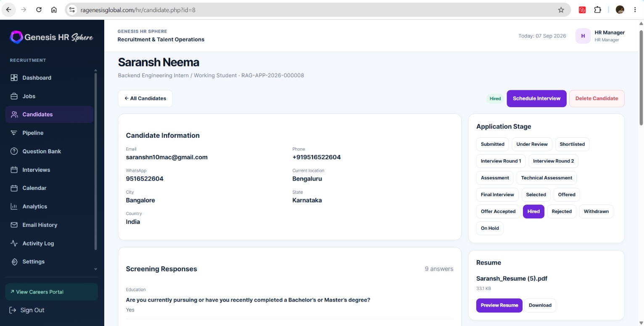
Task: Click the Candidates people icon
Action: click(x=14, y=114)
